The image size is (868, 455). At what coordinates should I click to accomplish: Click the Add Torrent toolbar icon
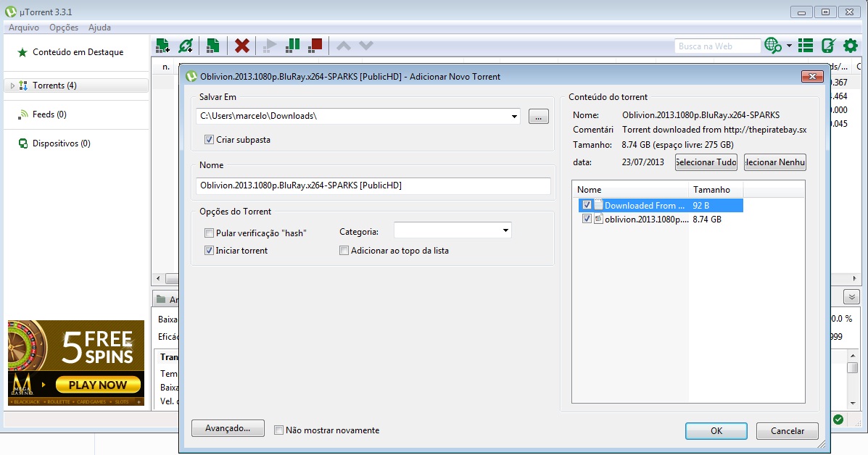pyautogui.click(x=162, y=46)
